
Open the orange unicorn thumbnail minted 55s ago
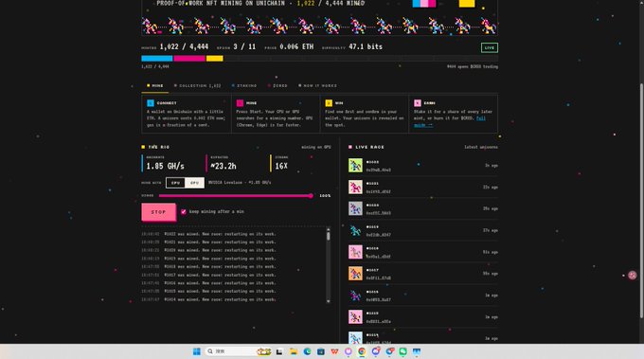(x=355, y=274)
